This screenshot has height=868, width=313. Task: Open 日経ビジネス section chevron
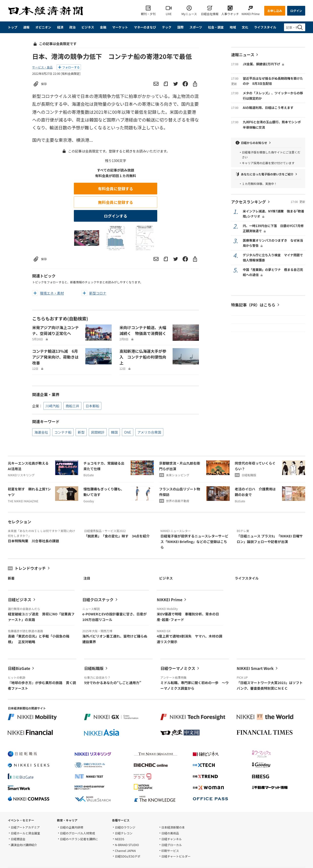pyautogui.click(x=34, y=600)
